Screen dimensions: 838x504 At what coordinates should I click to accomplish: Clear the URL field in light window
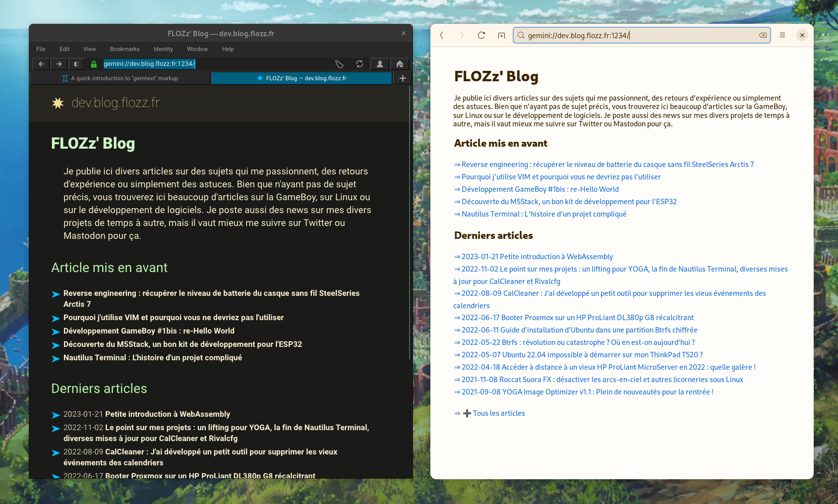pyautogui.click(x=763, y=35)
